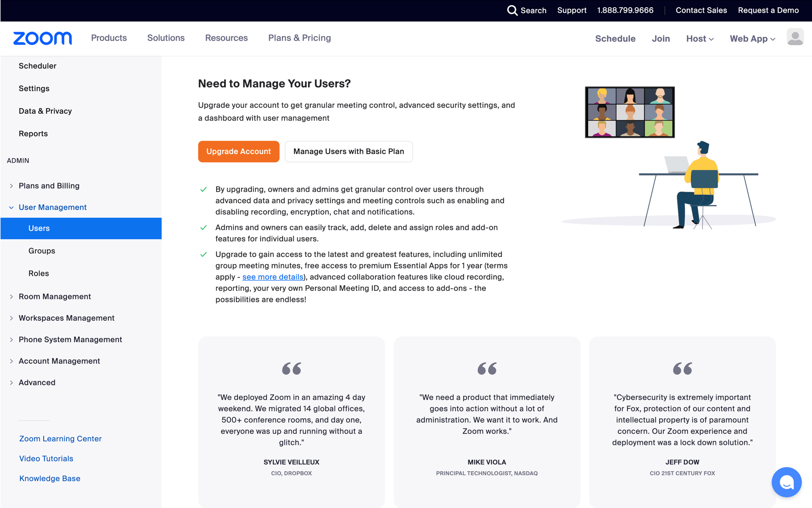The width and height of the screenshot is (812, 508).
Task: Expand Workspaces Management section
Action: 11,318
